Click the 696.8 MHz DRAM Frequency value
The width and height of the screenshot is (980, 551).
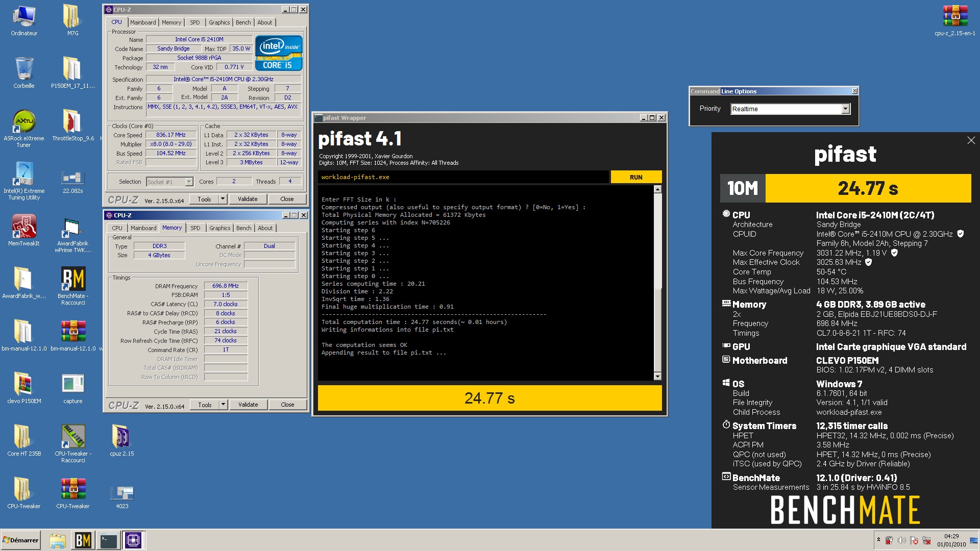tap(226, 286)
